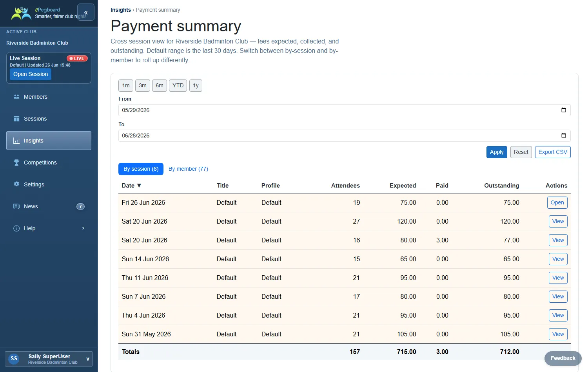Screen dimensions: 588x372
Task: Click the Title column header
Action: coord(223,186)
